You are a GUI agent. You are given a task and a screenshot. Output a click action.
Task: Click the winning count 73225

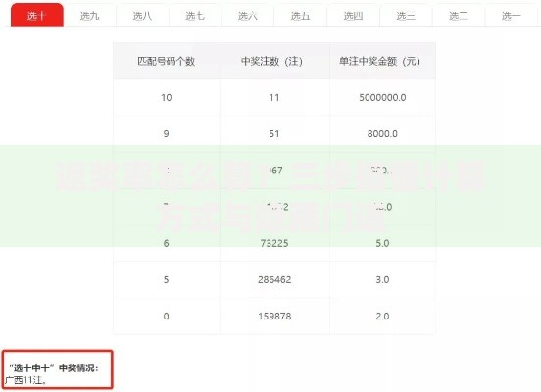pyautogui.click(x=274, y=243)
